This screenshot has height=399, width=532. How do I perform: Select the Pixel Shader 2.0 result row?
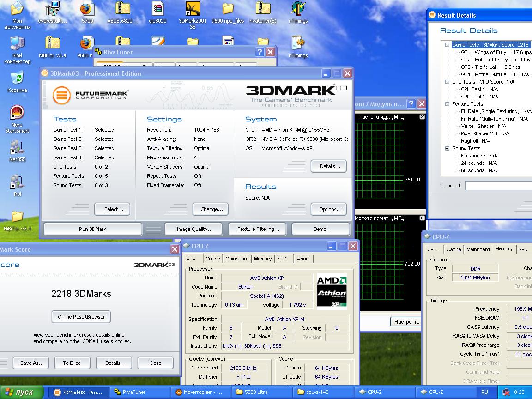tap(485, 133)
